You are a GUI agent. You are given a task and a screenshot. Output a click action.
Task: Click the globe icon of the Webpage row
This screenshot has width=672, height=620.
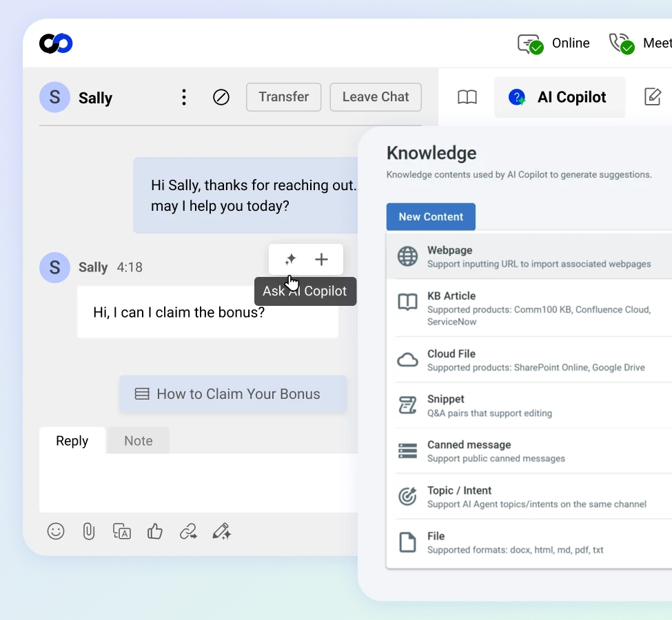point(407,257)
